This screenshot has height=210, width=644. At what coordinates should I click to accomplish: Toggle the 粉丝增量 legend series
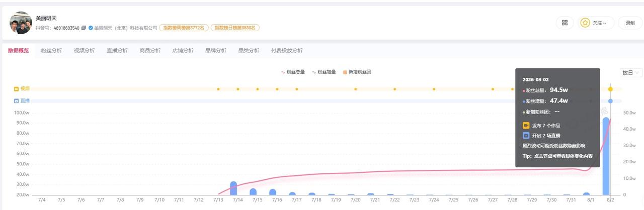tap(324, 72)
